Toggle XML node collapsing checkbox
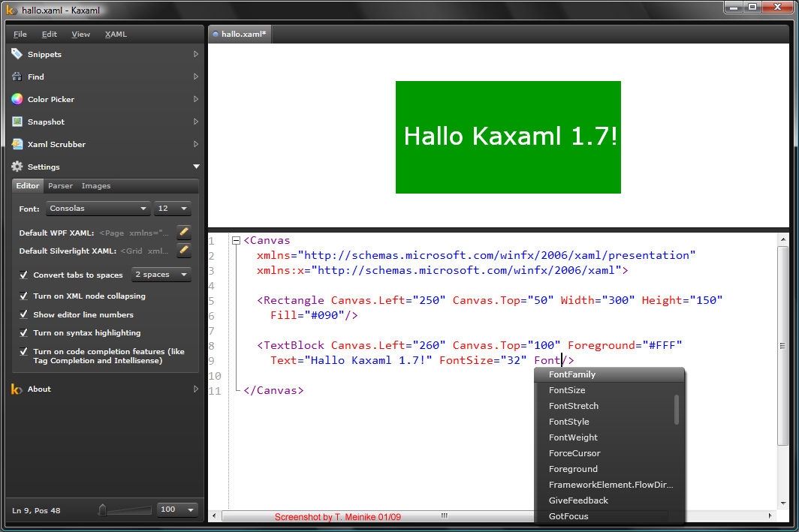The height and width of the screenshot is (532, 799). 23,296
